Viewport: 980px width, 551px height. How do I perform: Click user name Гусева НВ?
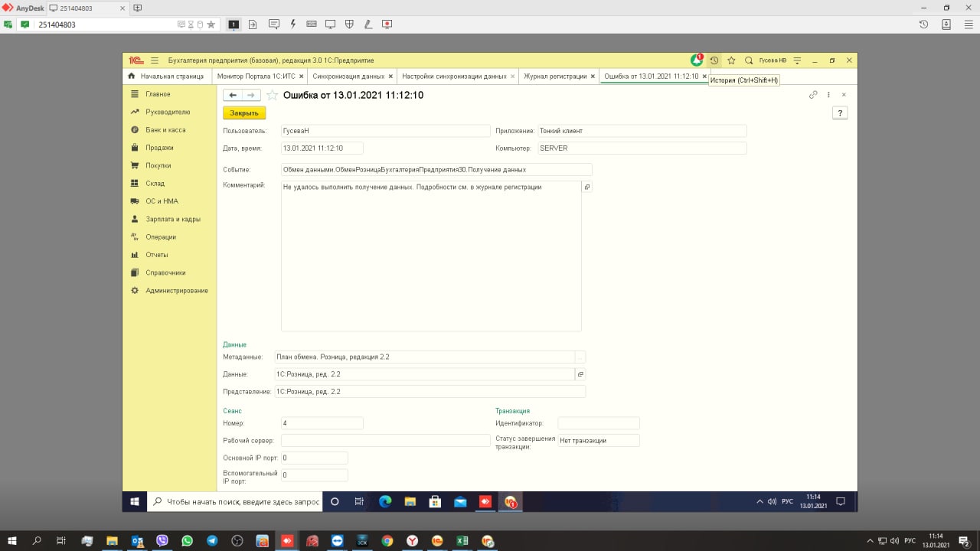click(x=773, y=60)
